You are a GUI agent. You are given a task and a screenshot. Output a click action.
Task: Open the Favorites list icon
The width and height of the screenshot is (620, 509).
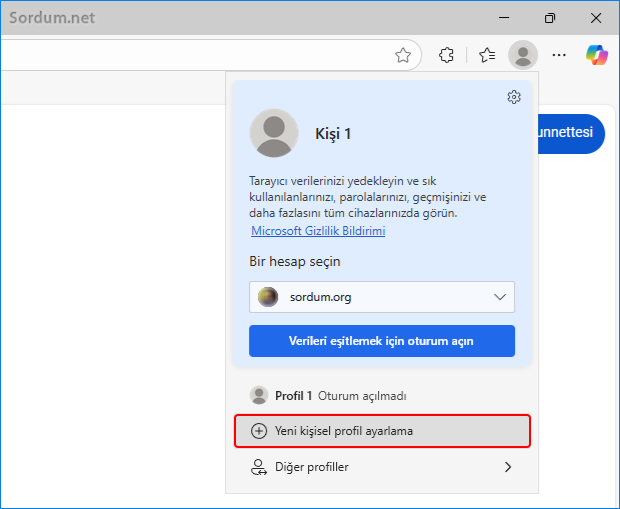click(487, 55)
